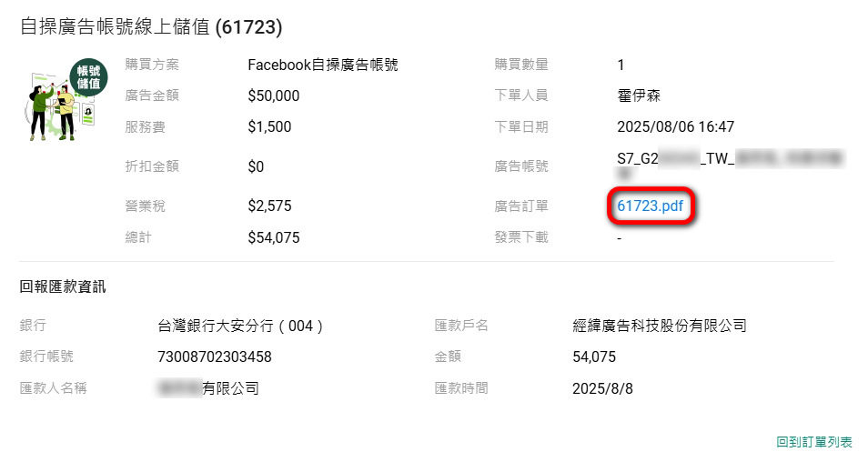Screen dimensions: 868x462
Task: Click the order date 2025/08/06 16:47
Action: pyautogui.click(x=675, y=126)
